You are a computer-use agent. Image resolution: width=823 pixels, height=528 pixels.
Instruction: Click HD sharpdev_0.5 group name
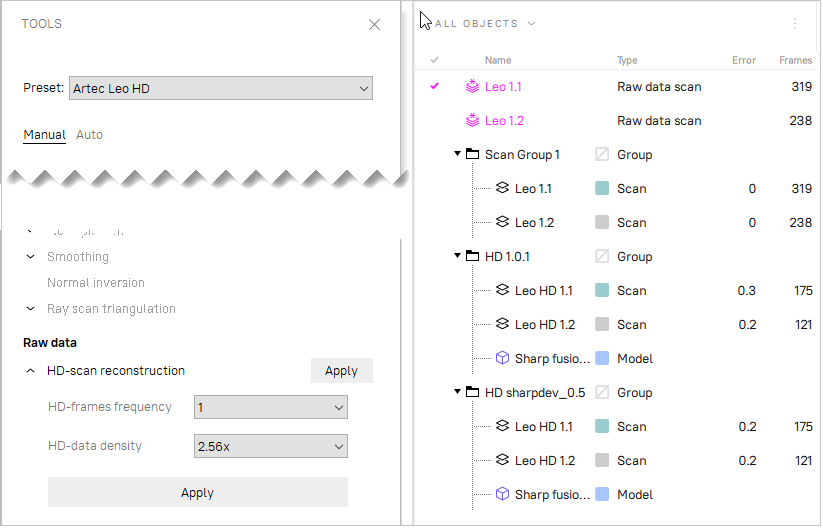point(535,393)
